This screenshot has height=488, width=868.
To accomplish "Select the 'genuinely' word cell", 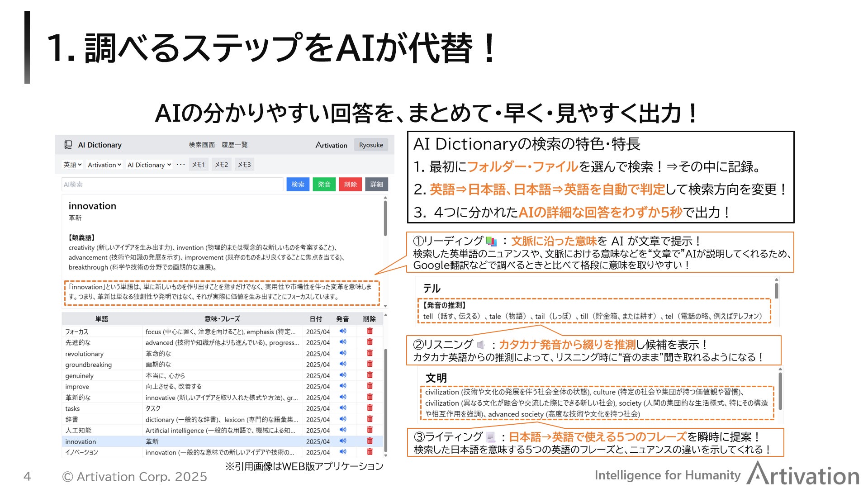I will (102, 375).
